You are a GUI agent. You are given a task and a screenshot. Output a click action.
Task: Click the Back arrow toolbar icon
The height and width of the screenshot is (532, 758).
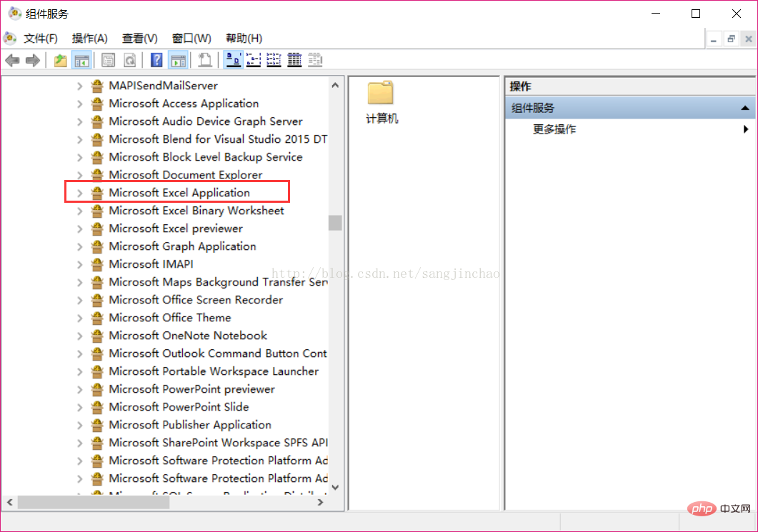13,61
